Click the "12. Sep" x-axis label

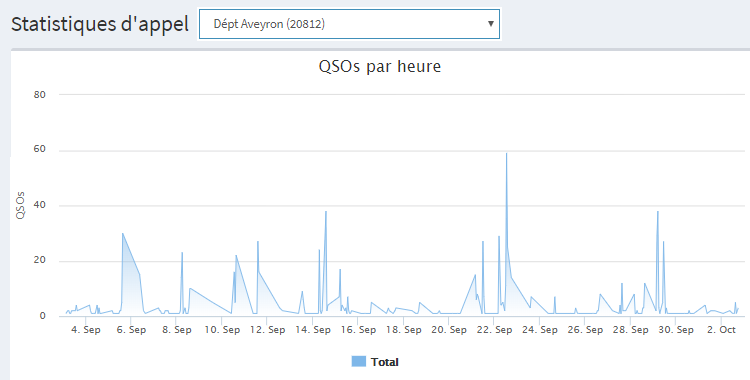pos(267,330)
